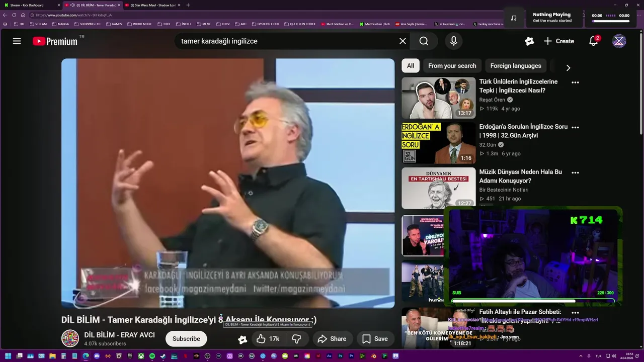Viewport: 644px width, 362px height.
Task: Open the Dünyanın En Tartışmalı Bestesi thumbnail
Action: pyautogui.click(x=438, y=188)
